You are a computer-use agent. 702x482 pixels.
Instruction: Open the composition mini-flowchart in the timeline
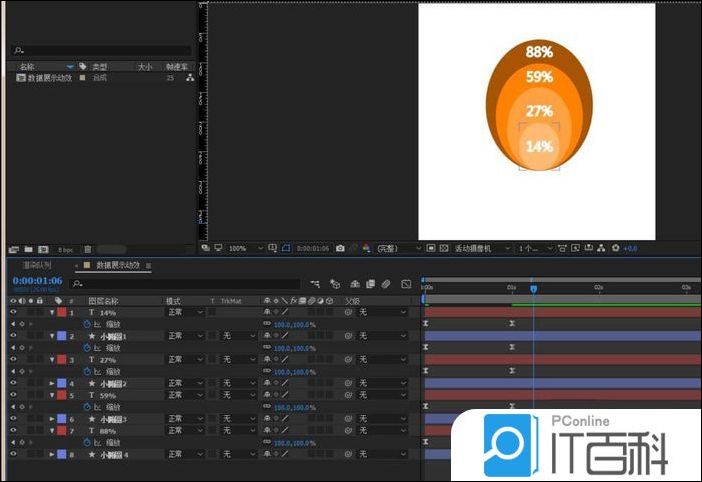pos(315,284)
